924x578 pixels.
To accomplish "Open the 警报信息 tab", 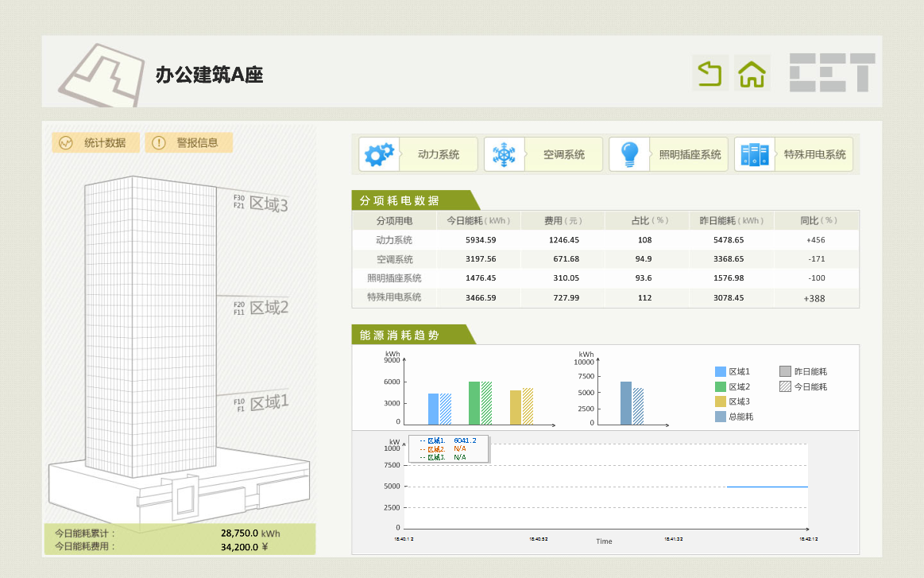I will pos(188,143).
